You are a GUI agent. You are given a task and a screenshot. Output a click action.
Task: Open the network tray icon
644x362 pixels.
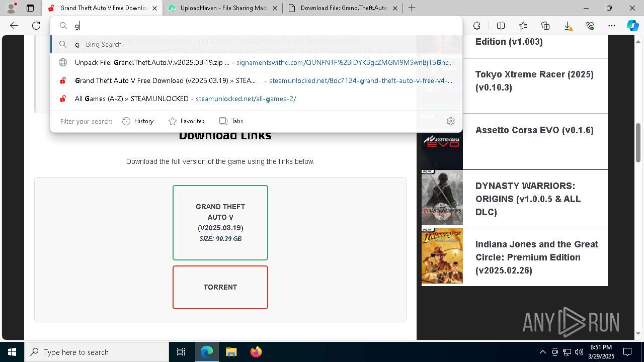click(567, 352)
